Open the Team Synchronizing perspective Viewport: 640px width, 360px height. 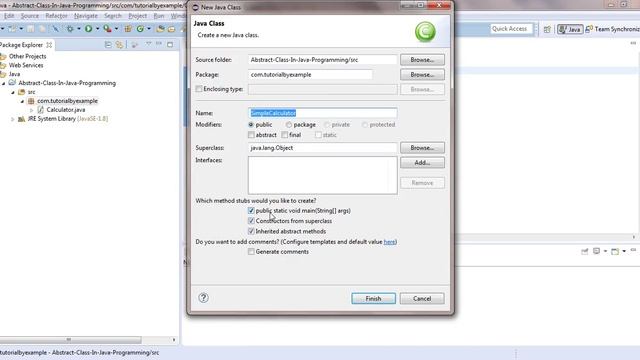[x=612, y=29]
